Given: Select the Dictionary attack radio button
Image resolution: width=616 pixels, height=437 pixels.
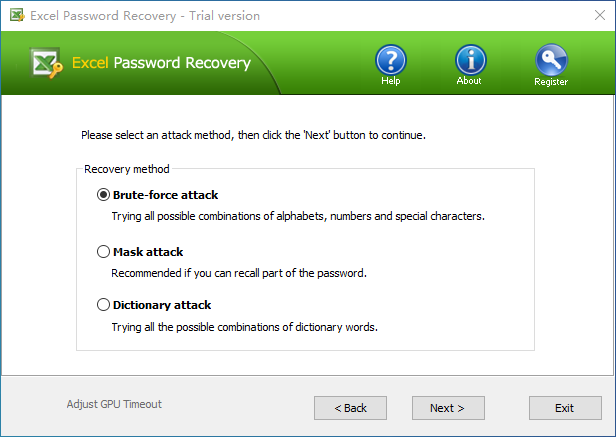Looking at the screenshot, I should 103,305.
